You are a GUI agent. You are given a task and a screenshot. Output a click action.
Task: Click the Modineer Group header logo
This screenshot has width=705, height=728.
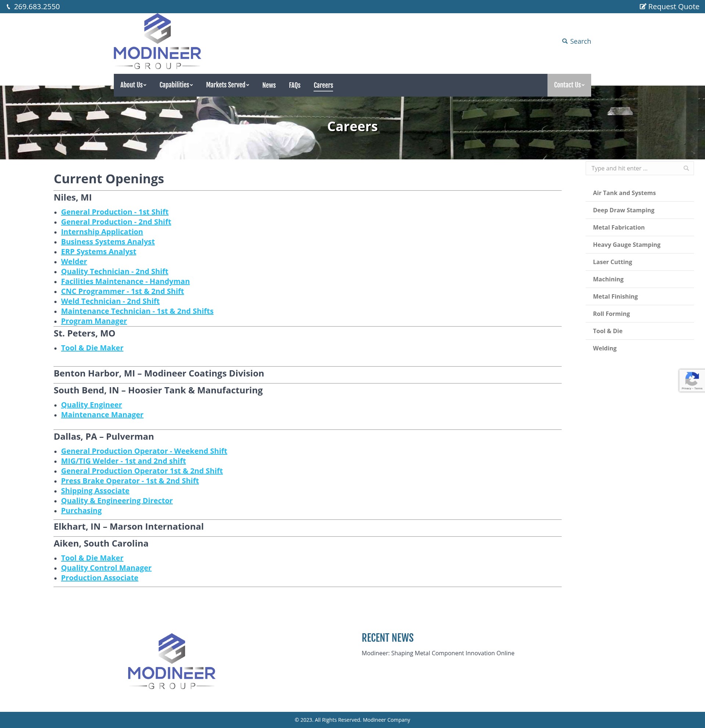158,41
